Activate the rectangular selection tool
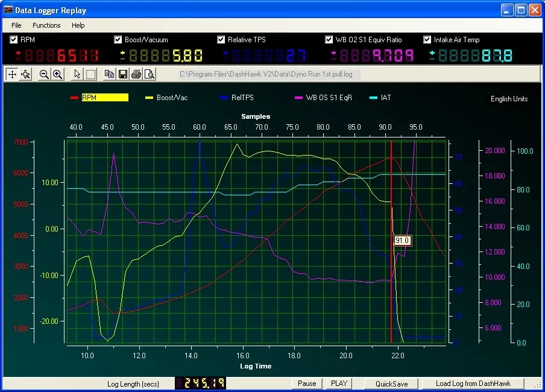Screen dimensions: 545x392 click(91, 74)
